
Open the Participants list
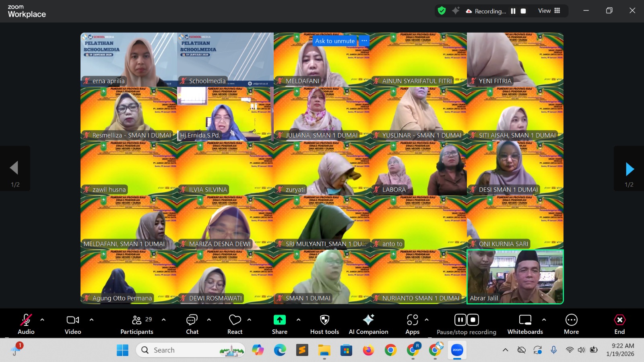click(137, 324)
